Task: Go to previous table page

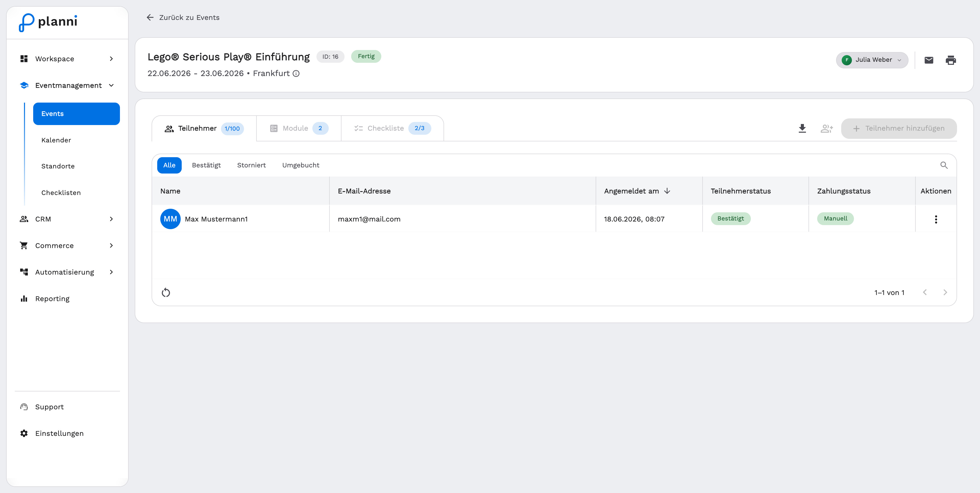Action: point(925,292)
